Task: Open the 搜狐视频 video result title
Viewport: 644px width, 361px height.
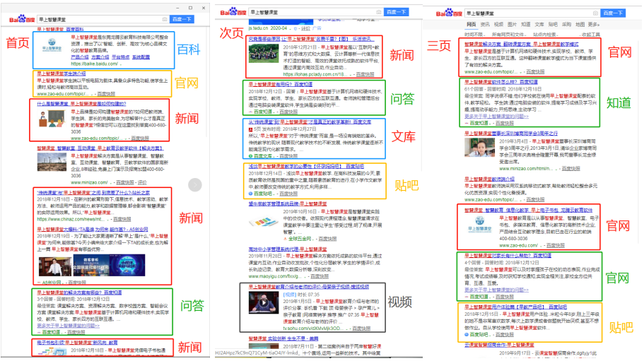Action: coord(309,287)
